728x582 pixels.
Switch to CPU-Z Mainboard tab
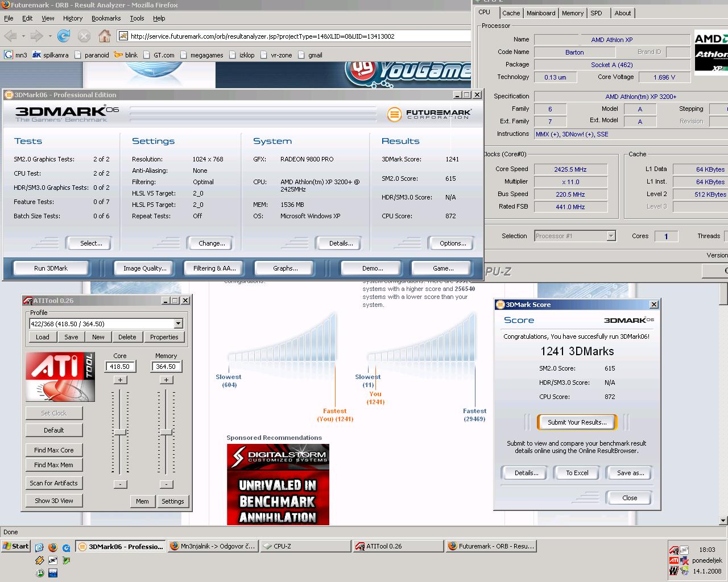coord(541,13)
